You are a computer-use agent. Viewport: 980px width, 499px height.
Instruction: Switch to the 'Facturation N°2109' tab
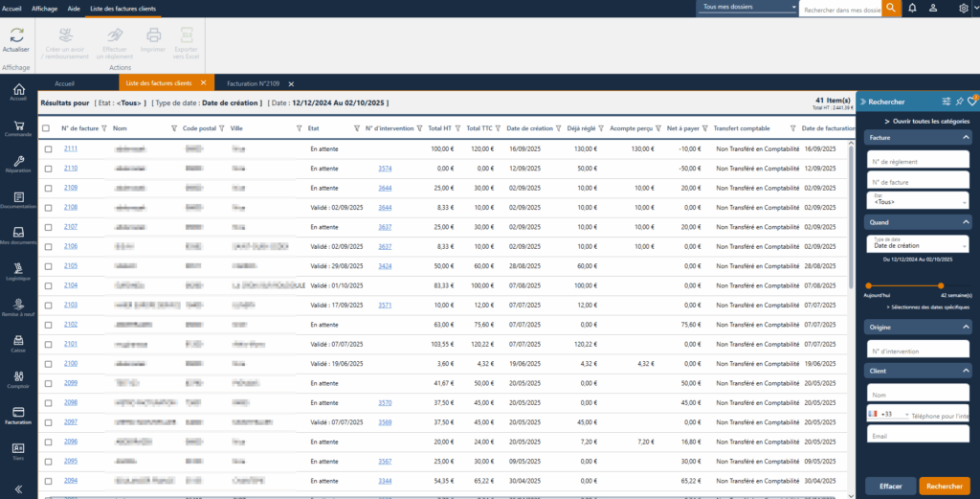coord(254,84)
